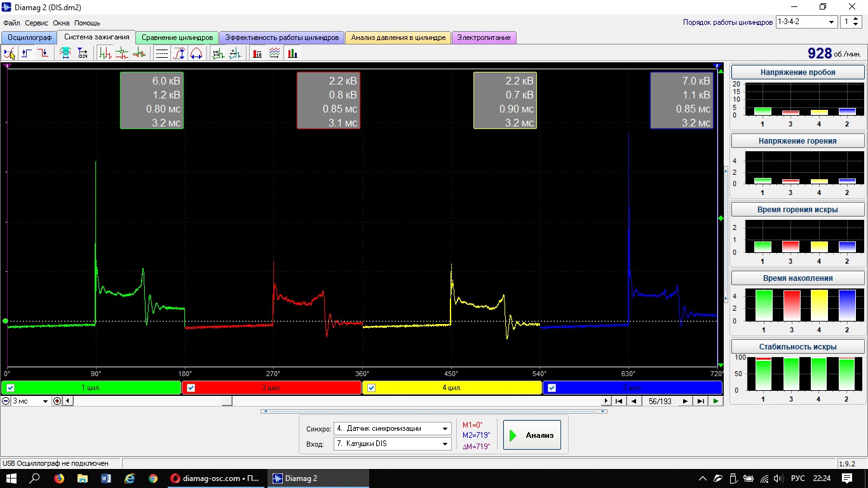
Task: Step back one frame
Action: [x=634, y=401]
